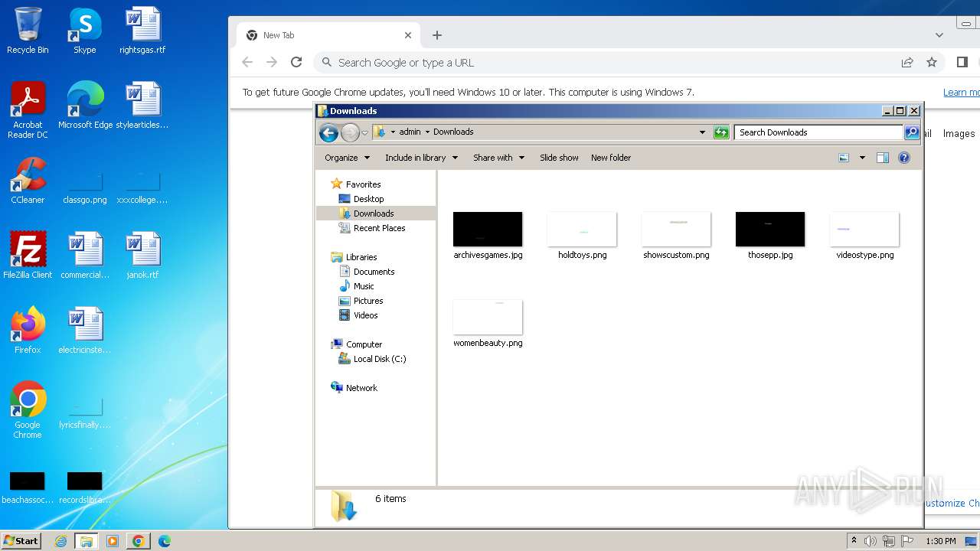
Task: Select electricinste document on desktop
Action: 85,331
